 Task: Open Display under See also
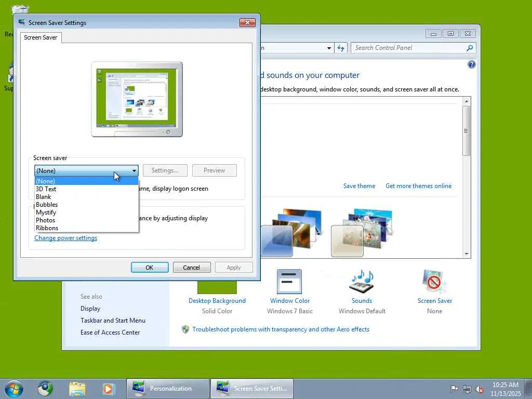coord(90,309)
